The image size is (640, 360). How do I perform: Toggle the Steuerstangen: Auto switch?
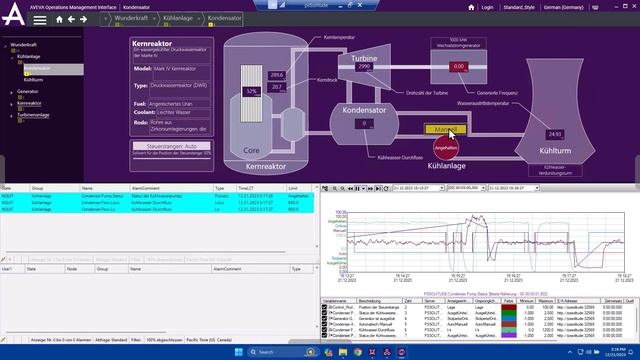point(171,146)
